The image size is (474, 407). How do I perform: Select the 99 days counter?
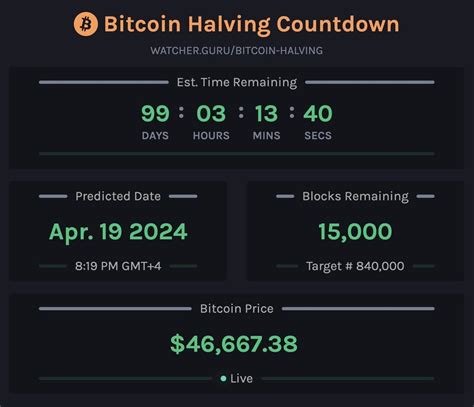click(x=155, y=114)
